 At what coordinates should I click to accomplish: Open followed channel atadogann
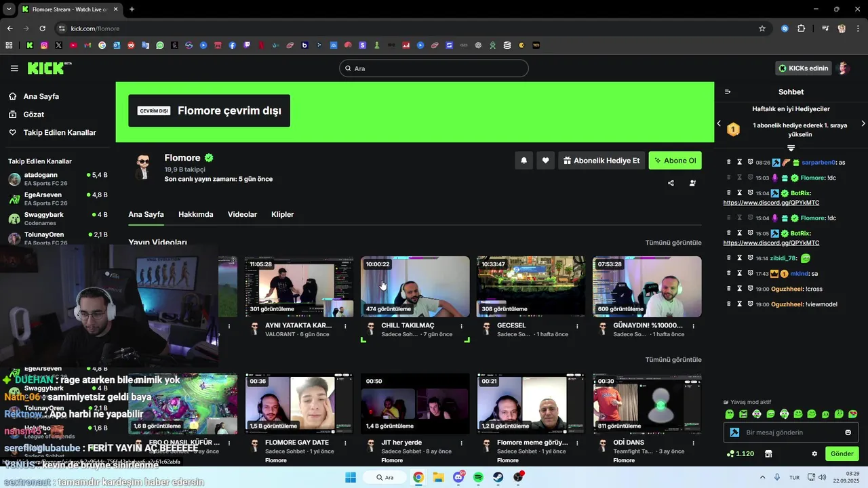[x=58, y=179]
